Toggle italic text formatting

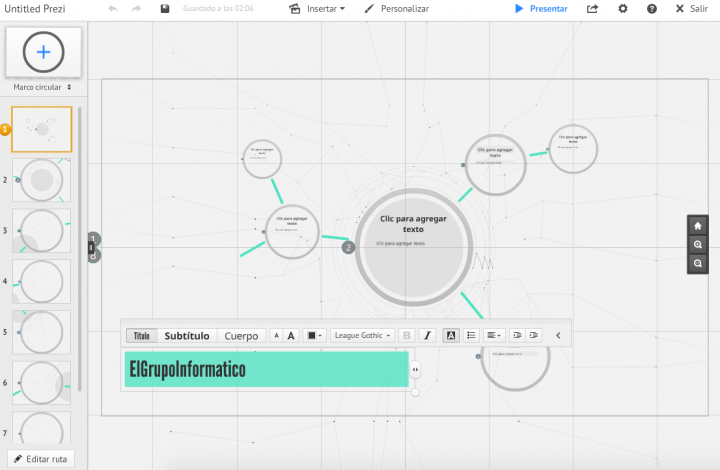pyautogui.click(x=427, y=336)
